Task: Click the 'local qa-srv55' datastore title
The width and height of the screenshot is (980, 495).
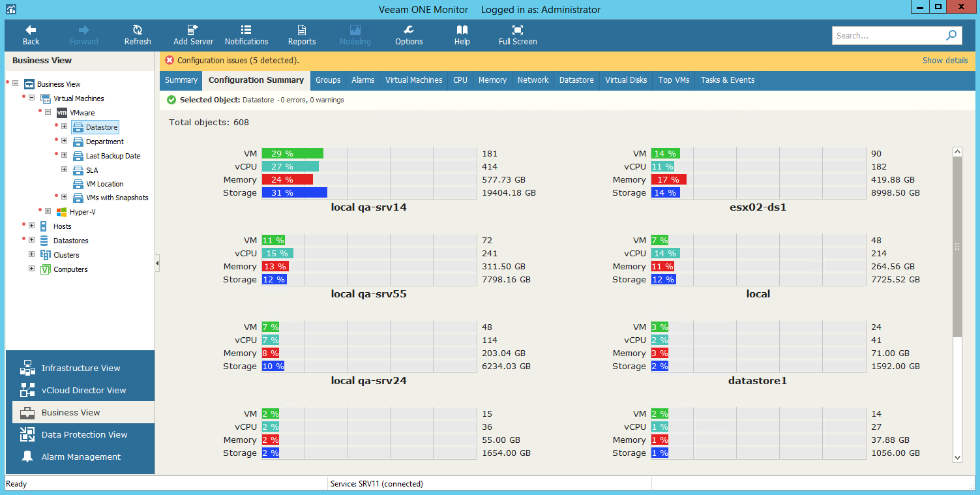Action: coord(368,294)
